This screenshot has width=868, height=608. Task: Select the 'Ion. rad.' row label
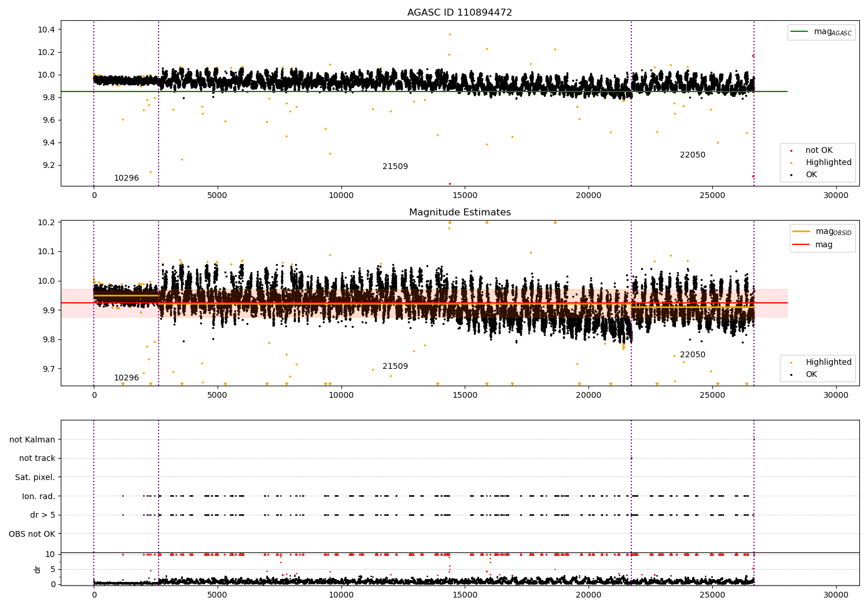[x=39, y=497]
